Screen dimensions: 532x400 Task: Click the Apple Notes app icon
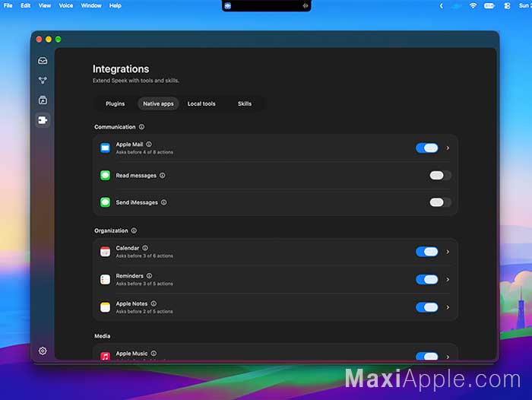pyautogui.click(x=105, y=307)
